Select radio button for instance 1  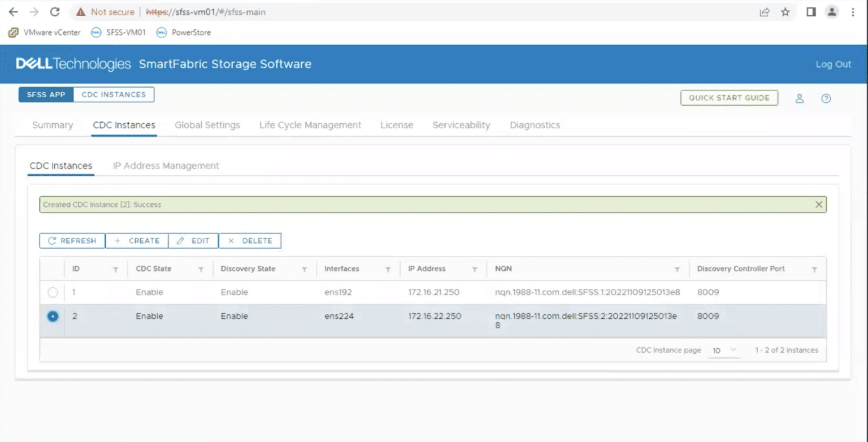[x=53, y=293]
